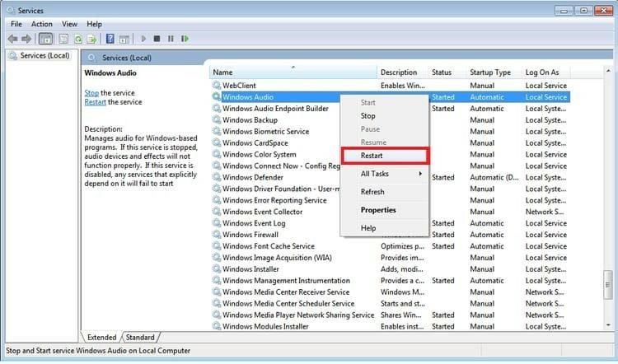Open the View menu
The image size is (618, 364).
click(x=69, y=24)
